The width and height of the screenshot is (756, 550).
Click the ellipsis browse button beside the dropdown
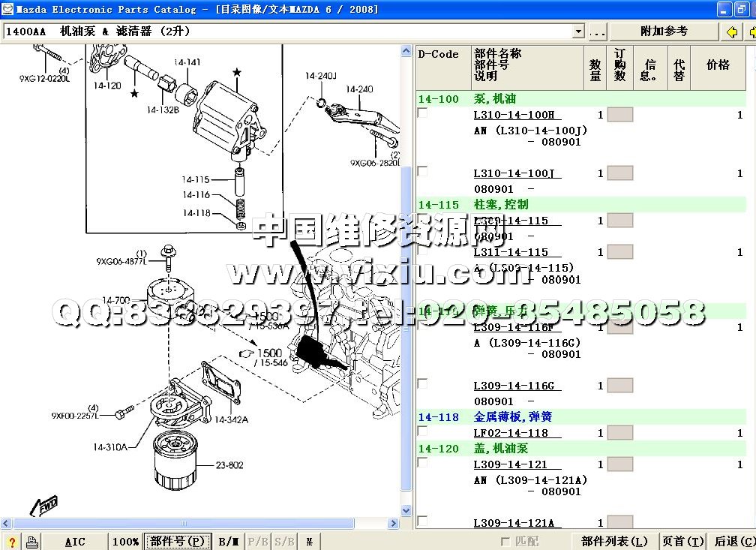point(597,32)
